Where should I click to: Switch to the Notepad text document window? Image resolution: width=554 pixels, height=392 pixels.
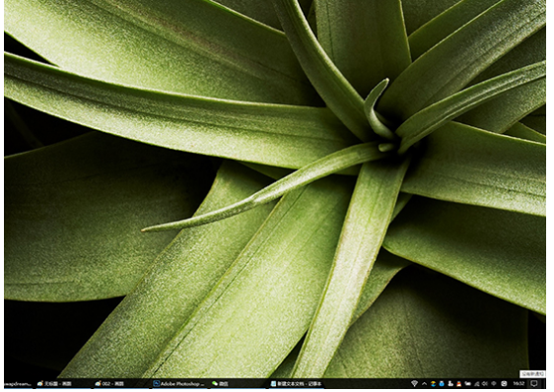pos(296,383)
